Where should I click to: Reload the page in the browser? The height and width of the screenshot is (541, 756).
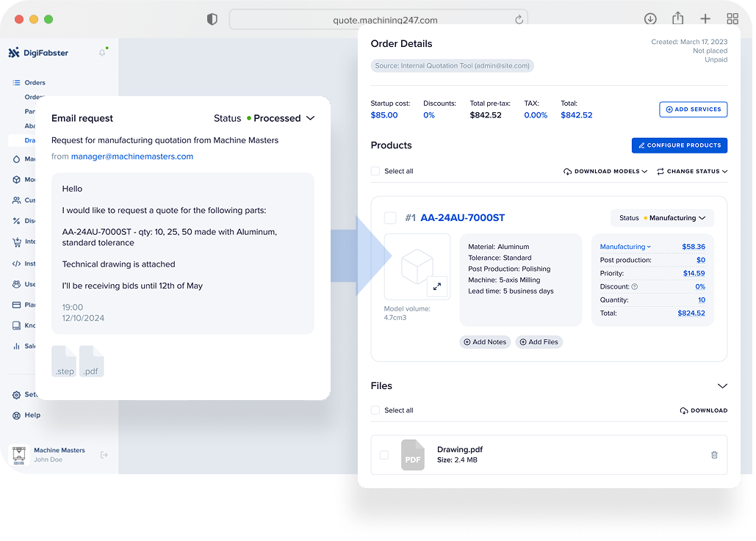coord(519,19)
